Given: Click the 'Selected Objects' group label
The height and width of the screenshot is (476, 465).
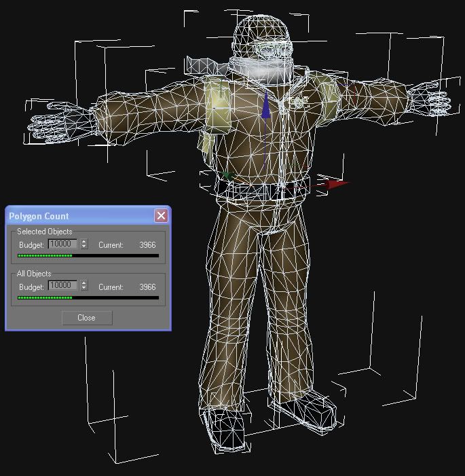Looking at the screenshot, I should [x=45, y=232].
